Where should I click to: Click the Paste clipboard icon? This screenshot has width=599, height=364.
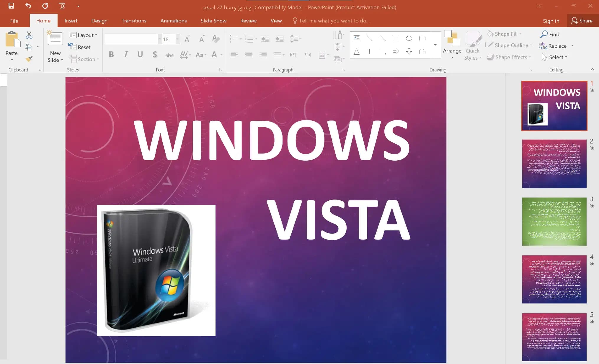click(13, 39)
